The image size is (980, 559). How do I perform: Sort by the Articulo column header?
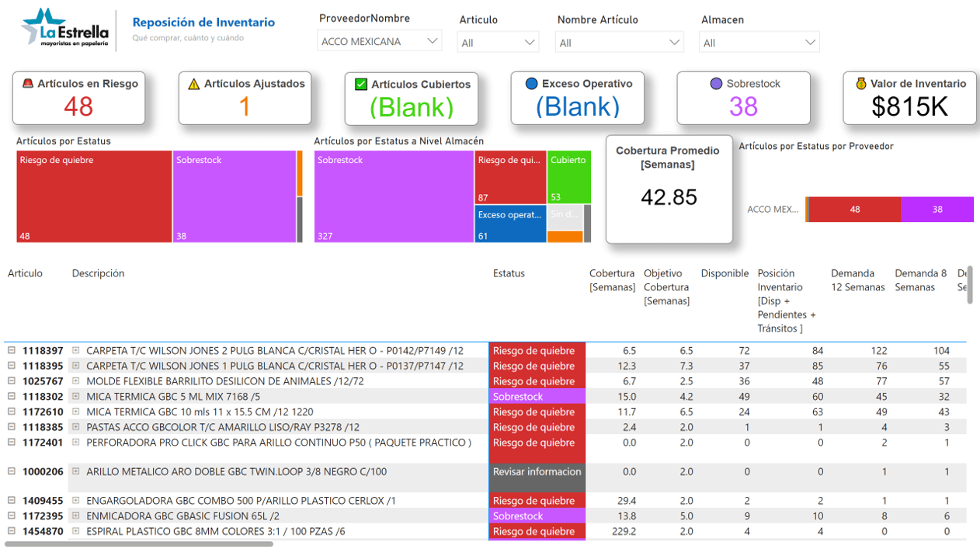click(x=25, y=273)
